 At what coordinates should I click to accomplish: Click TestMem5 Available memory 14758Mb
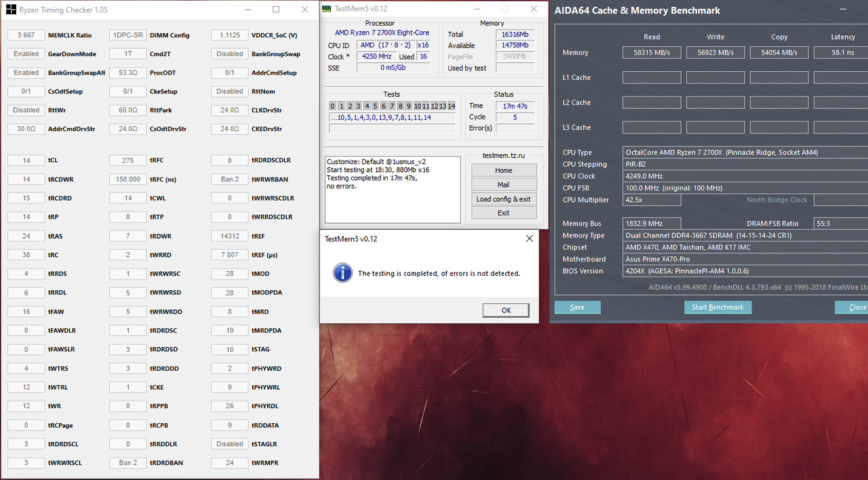click(x=515, y=45)
